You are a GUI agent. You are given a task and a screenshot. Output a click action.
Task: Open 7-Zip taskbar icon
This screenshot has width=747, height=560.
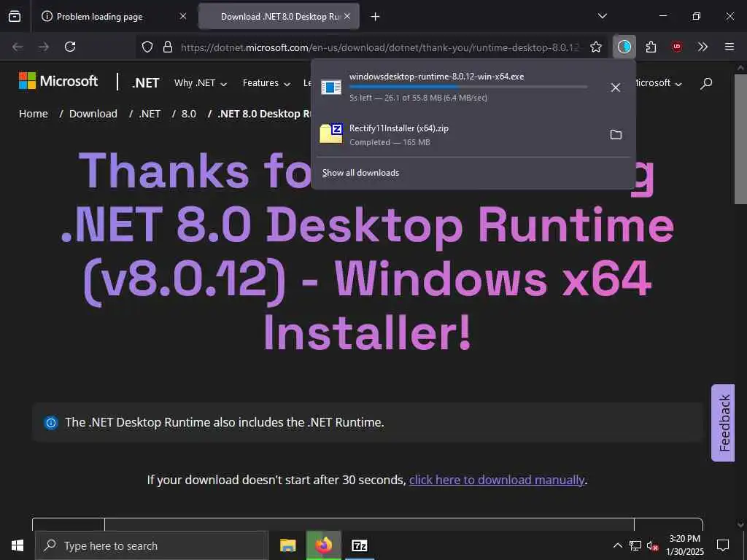(x=359, y=545)
